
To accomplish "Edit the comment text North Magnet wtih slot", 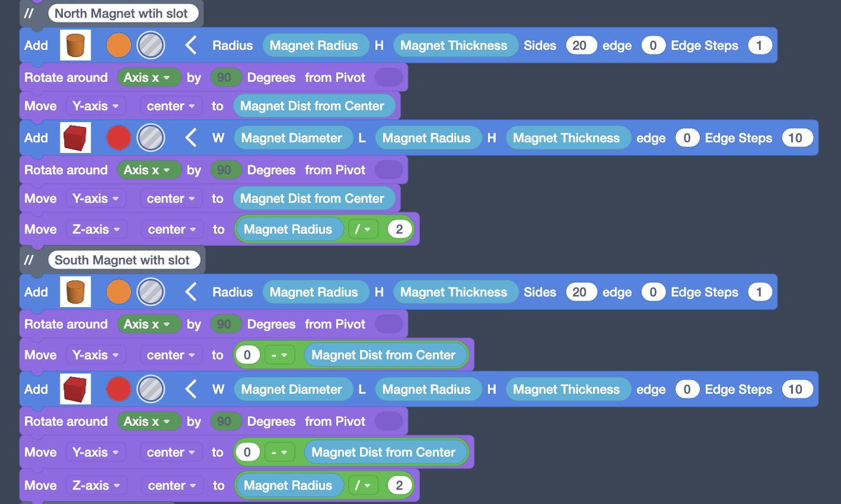I will point(123,14).
